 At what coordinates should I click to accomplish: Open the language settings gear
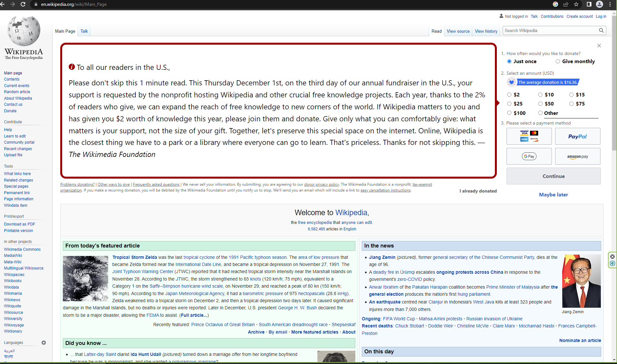[44, 343]
